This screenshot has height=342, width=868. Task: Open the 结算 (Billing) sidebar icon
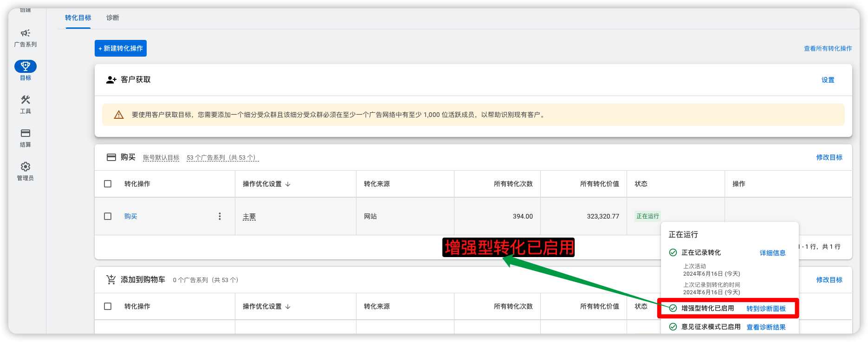26,133
